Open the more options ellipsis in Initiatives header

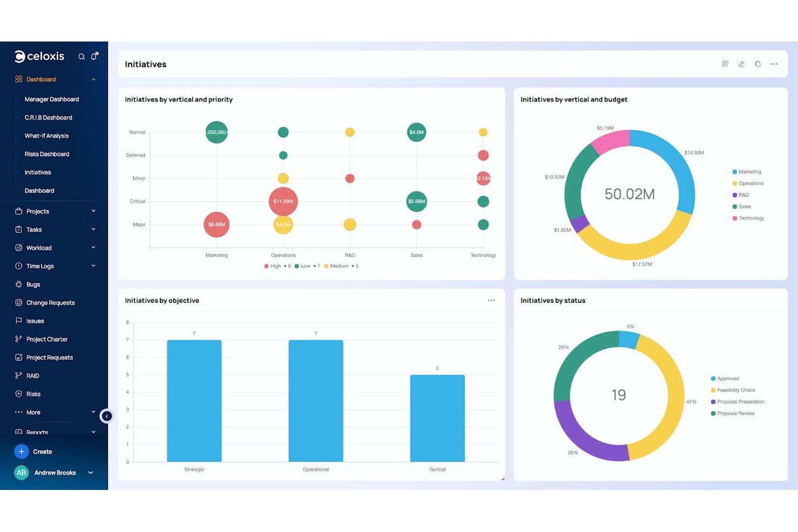(x=774, y=64)
